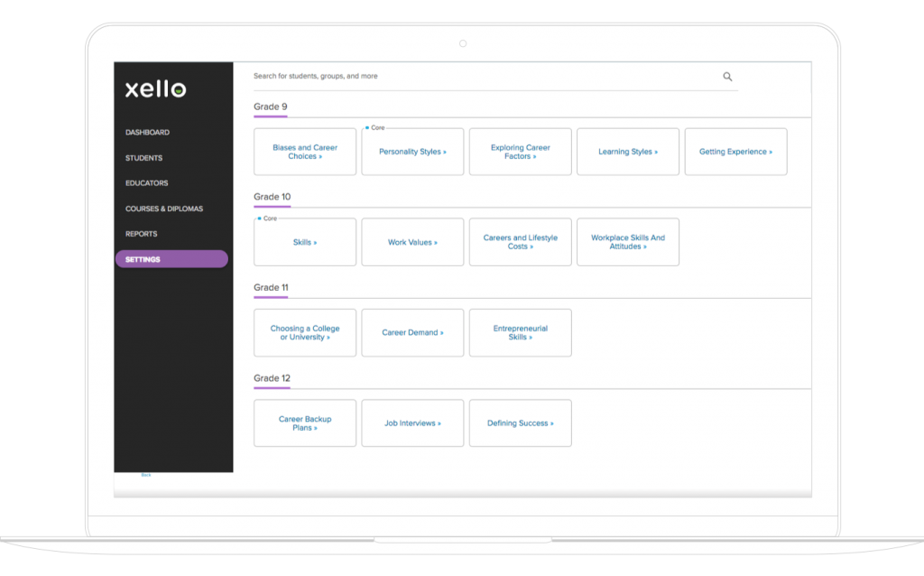
Task: Open the Reports section
Action: (x=141, y=233)
